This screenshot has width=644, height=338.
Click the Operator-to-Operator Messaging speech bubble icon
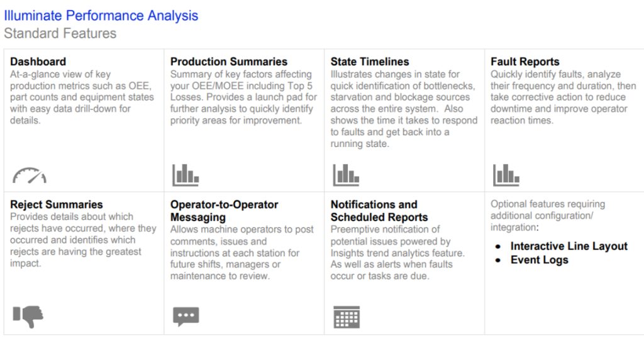pyautogui.click(x=186, y=316)
